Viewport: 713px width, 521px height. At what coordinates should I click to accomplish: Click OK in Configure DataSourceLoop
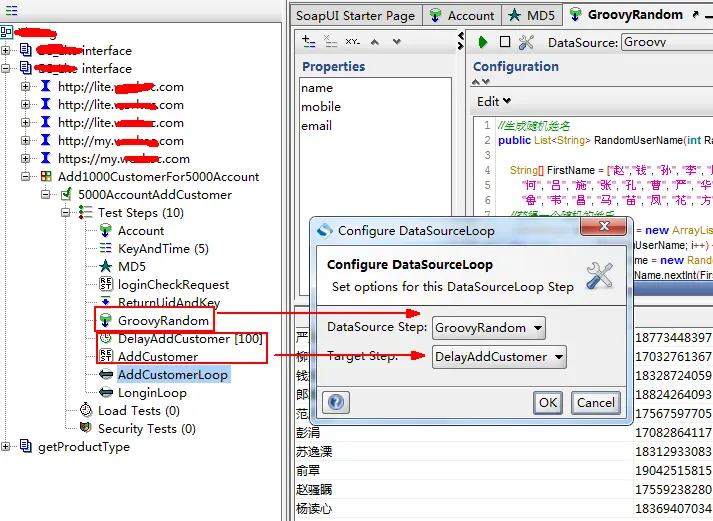[548, 402]
